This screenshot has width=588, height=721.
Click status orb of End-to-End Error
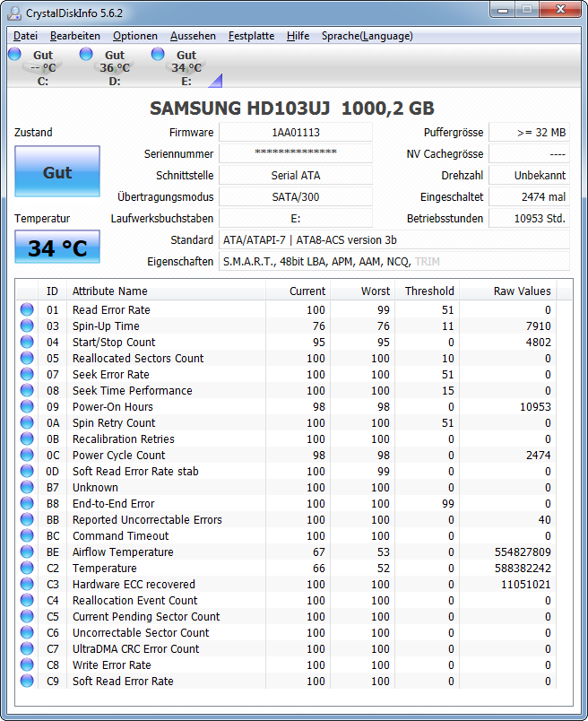click(27, 503)
